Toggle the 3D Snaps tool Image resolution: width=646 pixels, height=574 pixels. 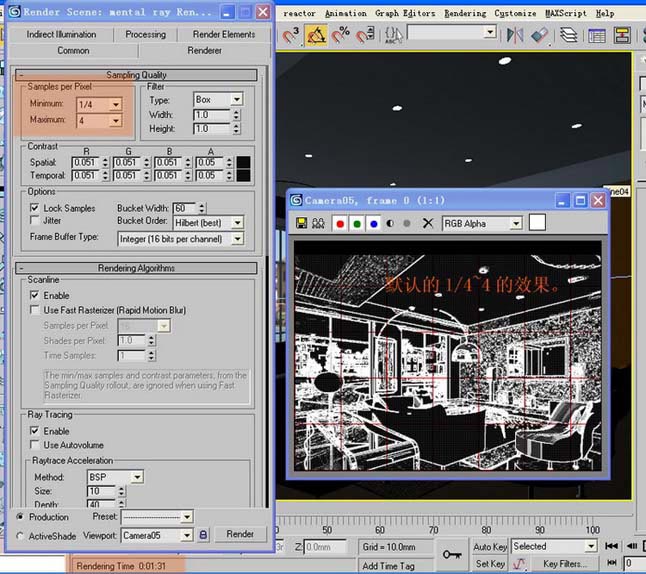(x=291, y=35)
